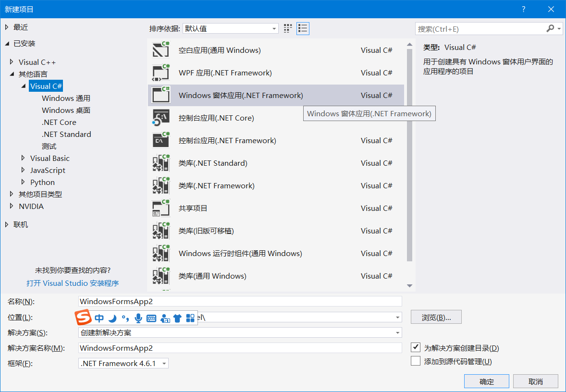Open the Sogou soft keyboard icon
This screenshot has height=392, width=566.
[x=151, y=318]
